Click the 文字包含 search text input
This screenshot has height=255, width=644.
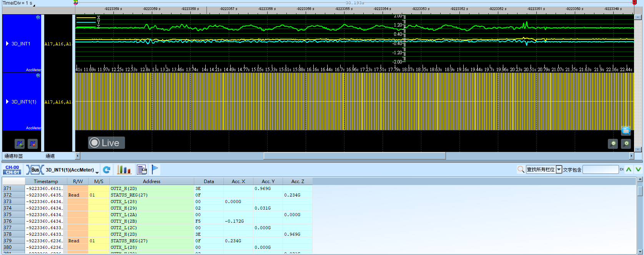601,170
